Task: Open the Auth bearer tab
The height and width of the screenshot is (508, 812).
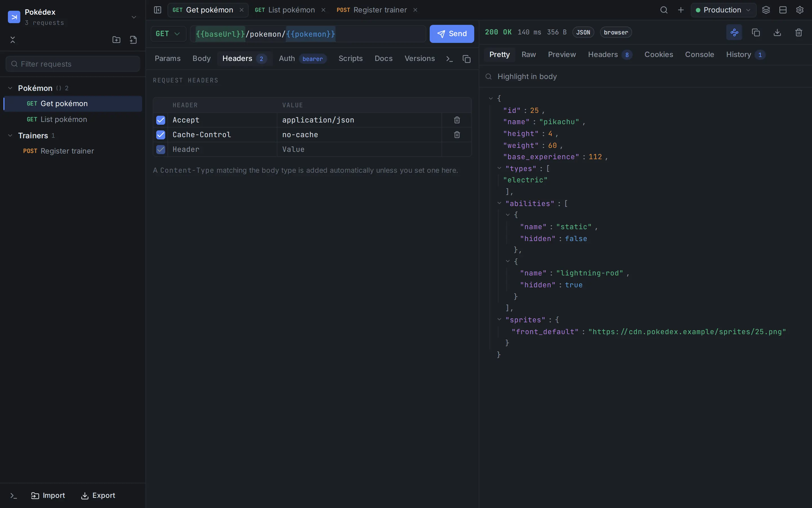Action: (303, 58)
